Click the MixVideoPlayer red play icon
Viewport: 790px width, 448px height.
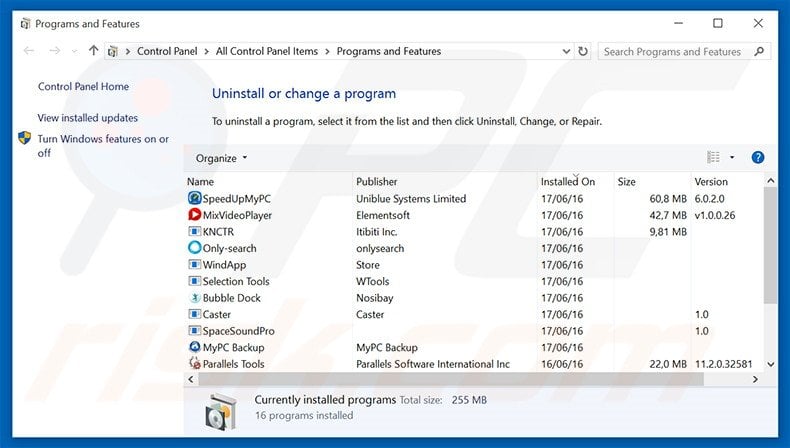(x=194, y=215)
